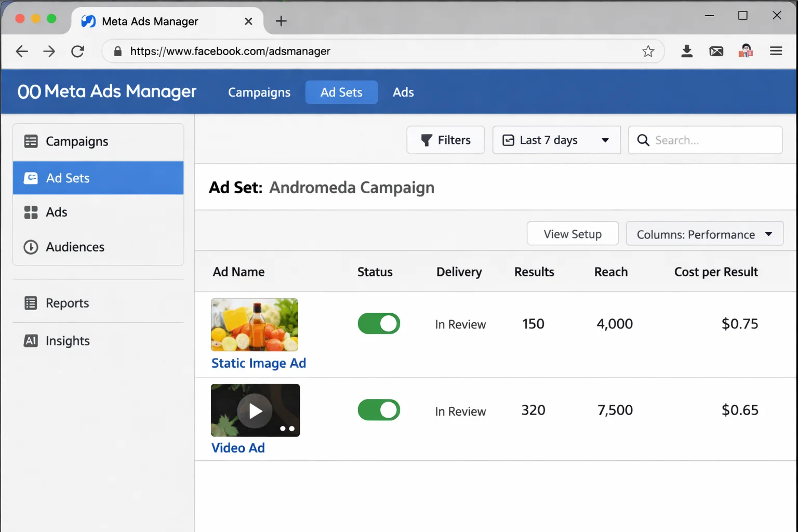Open the Static Image Ad link
The width and height of the screenshot is (798, 532).
point(258,363)
